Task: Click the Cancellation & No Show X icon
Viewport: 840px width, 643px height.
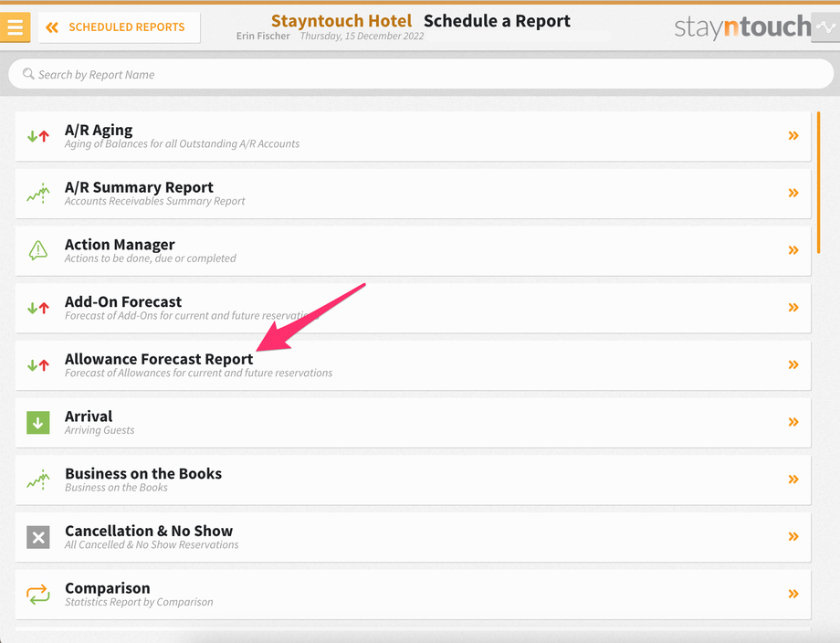Action: point(38,537)
